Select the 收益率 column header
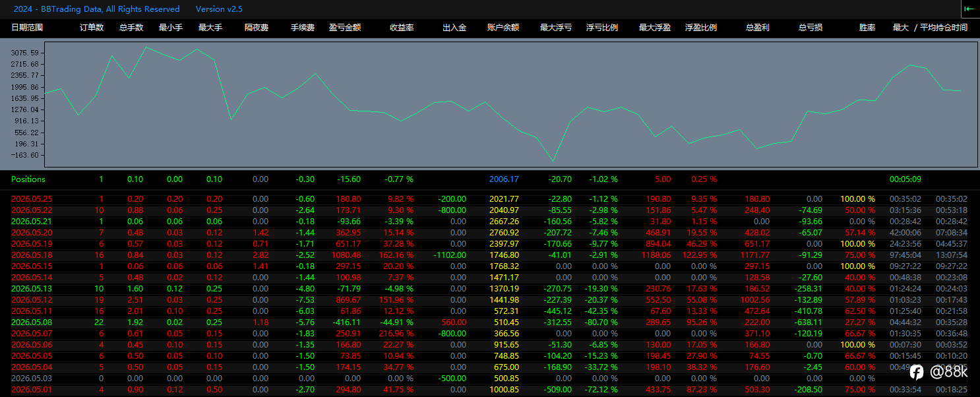 coord(402,28)
